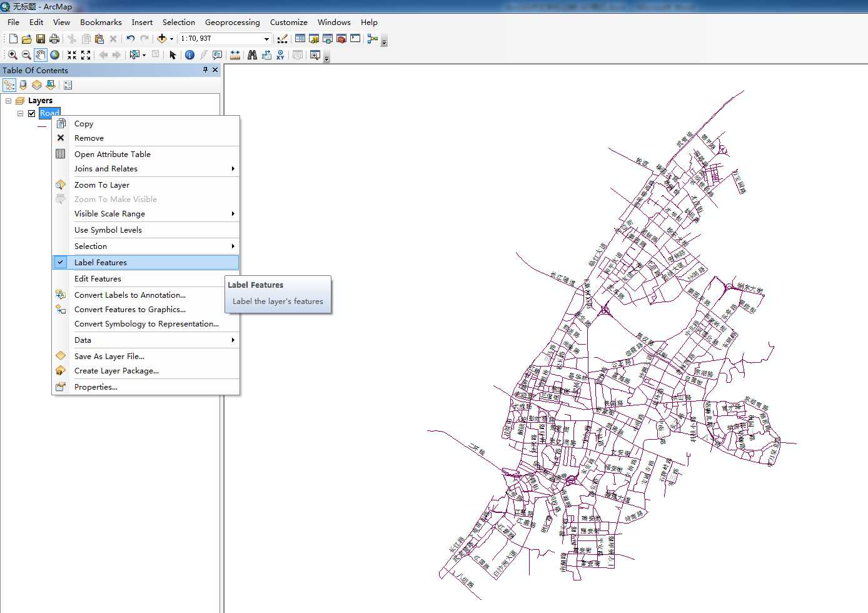Uncheck the Road layer visibility checkbox
The image size is (868, 613).
31,113
